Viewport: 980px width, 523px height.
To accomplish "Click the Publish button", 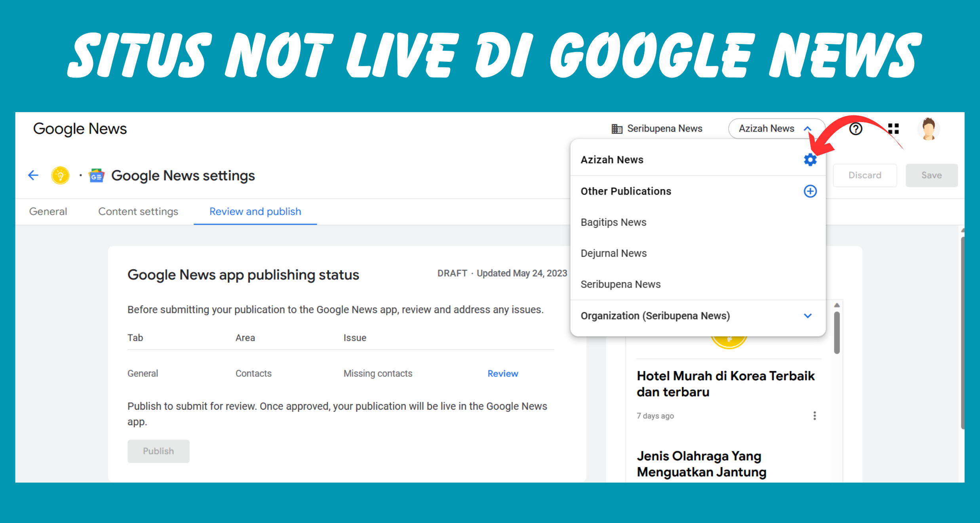I will [158, 451].
